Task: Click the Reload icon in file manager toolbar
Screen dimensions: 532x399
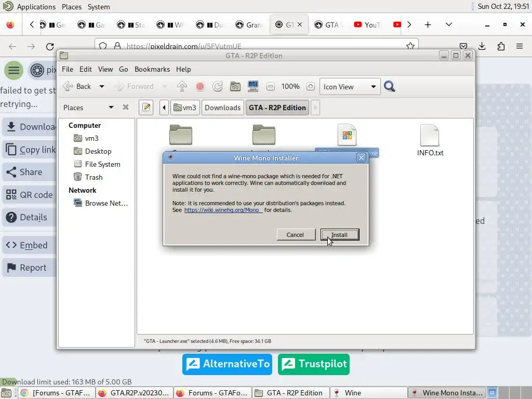Action: click(x=218, y=87)
